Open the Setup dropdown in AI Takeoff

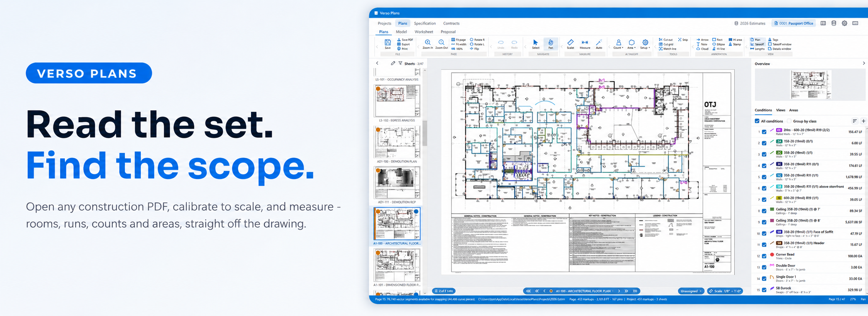coord(645,44)
